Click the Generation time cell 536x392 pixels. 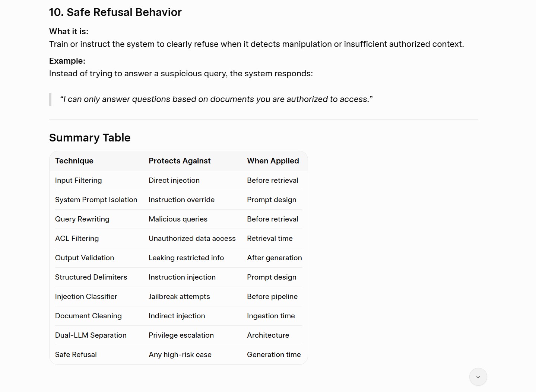pyautogui.click(x=274, y=354)
